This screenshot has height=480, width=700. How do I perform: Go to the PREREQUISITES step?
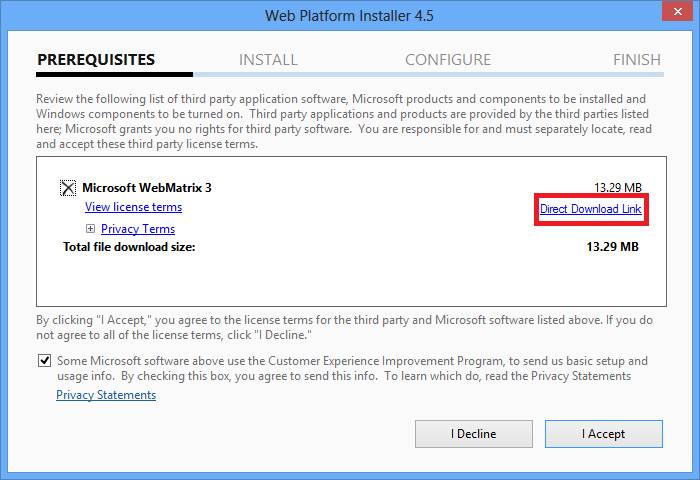(96, 60)
